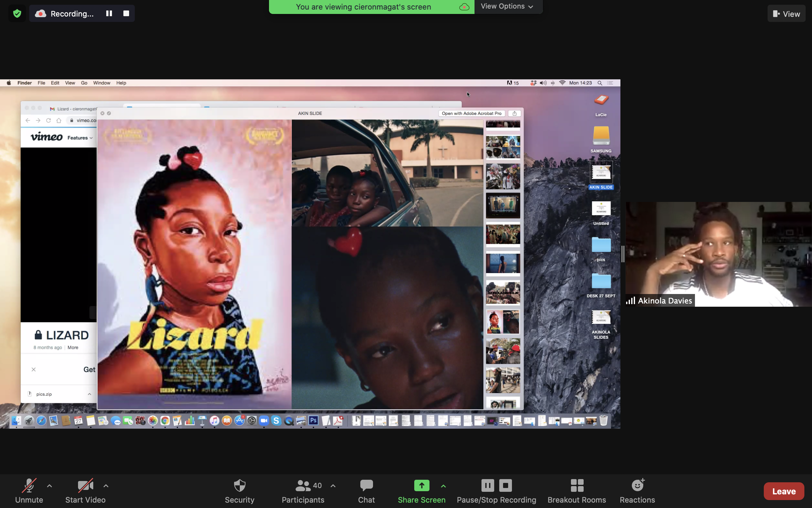This screenshot has height=508, width=812.
Task: Expand audio options arrow next to Unmute
Action: tap(49, 486)
